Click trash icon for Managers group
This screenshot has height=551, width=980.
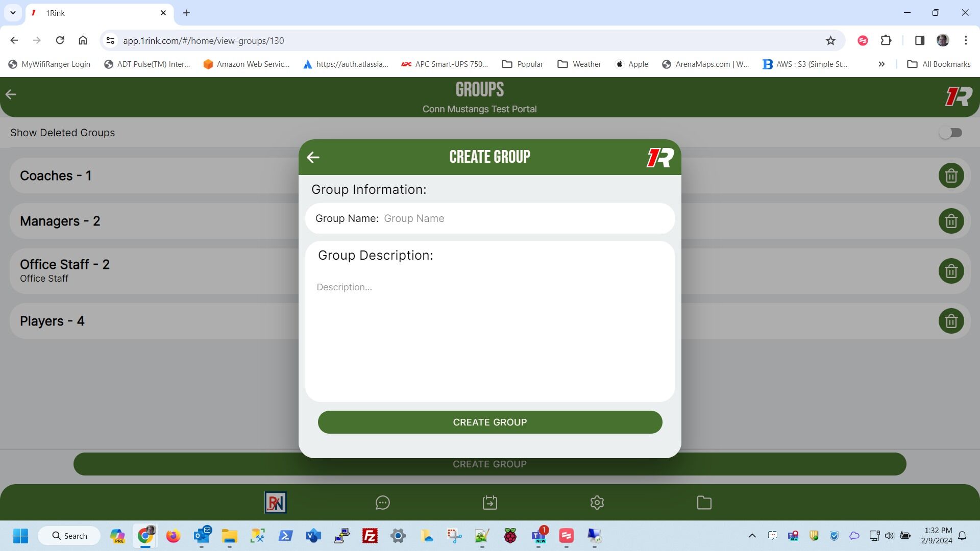tap(950, 221)
